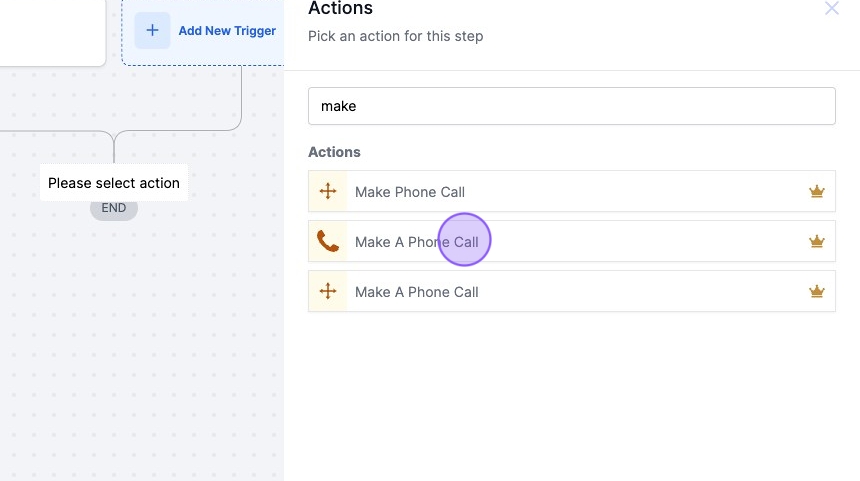The height and width of the screenshot is (481, 860).
Task: Click the connector line above "Please select action"
Action: 114,148
